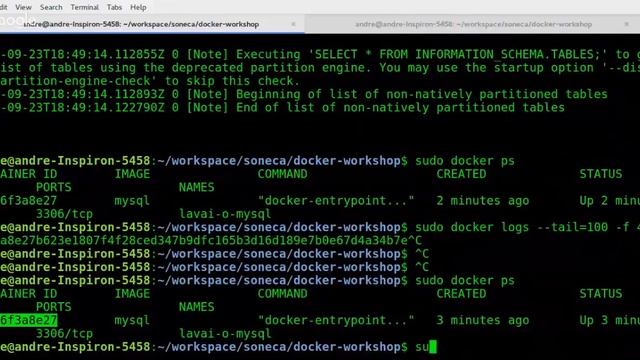The image size is (640, 360).
Task: Click the '3306/tcp' port in last listing
Action: coord(64,334)
